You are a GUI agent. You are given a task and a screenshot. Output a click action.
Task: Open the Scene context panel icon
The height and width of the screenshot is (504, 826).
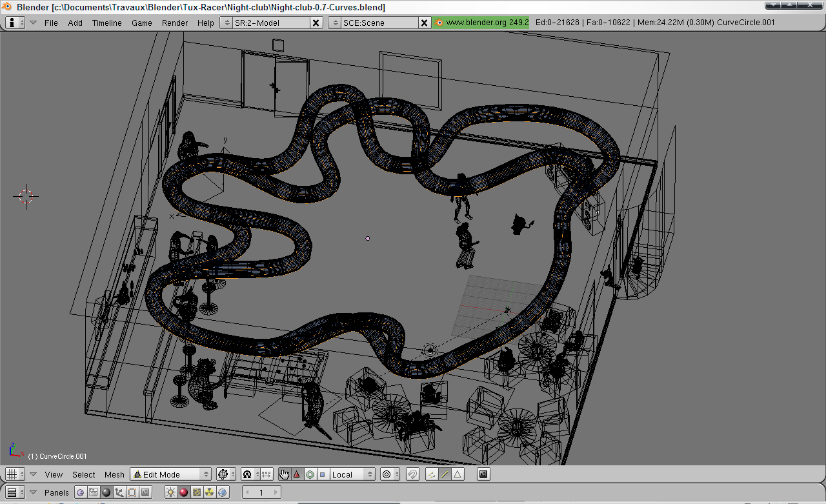(145, 492)
